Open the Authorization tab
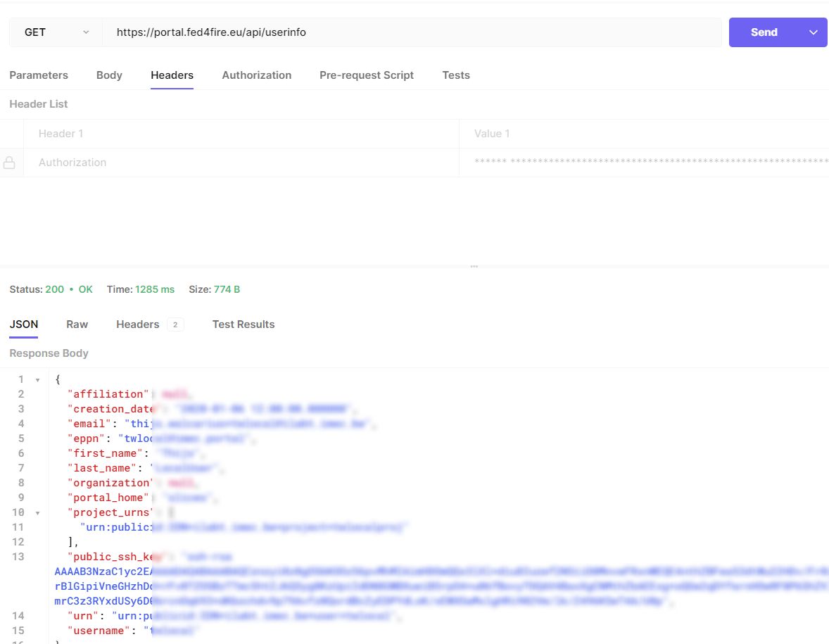 [256, 75]
